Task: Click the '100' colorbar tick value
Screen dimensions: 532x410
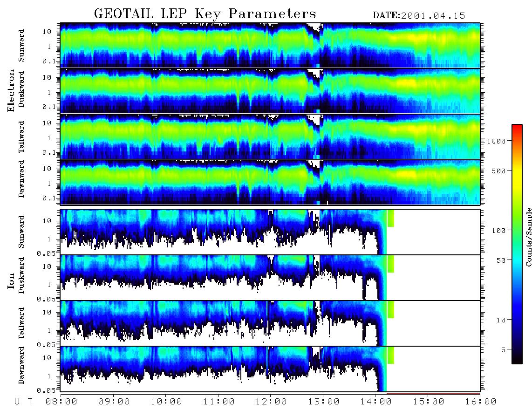Action: pos(498,231)
